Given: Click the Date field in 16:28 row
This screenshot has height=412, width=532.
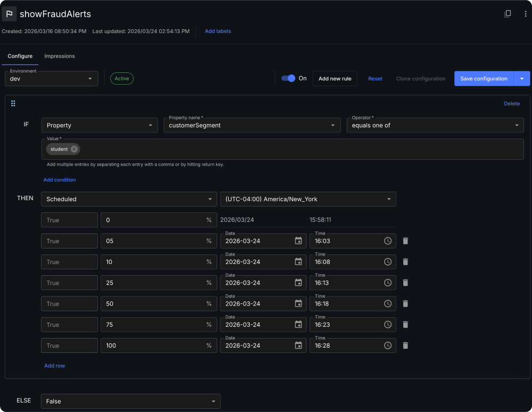Looking at the screenshot, I should 263,345.
